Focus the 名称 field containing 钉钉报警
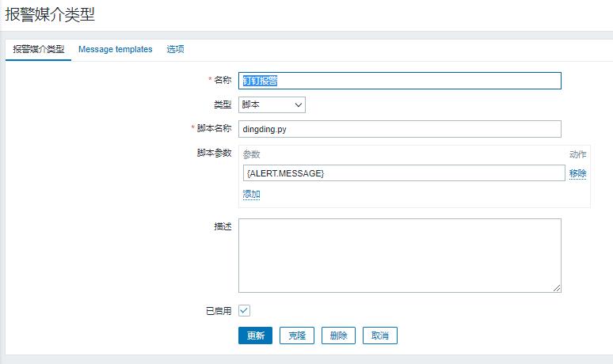This screenshot has height=364, width=613. 399,81
